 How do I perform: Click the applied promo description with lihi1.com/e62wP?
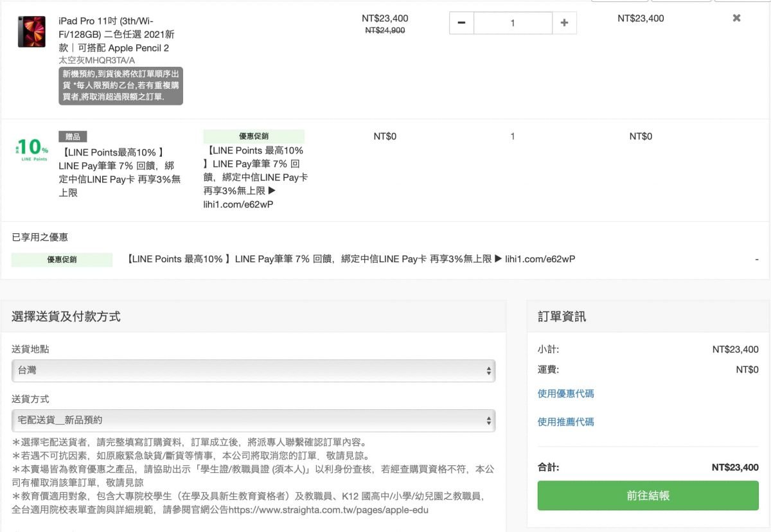click(x=351, y=259)
